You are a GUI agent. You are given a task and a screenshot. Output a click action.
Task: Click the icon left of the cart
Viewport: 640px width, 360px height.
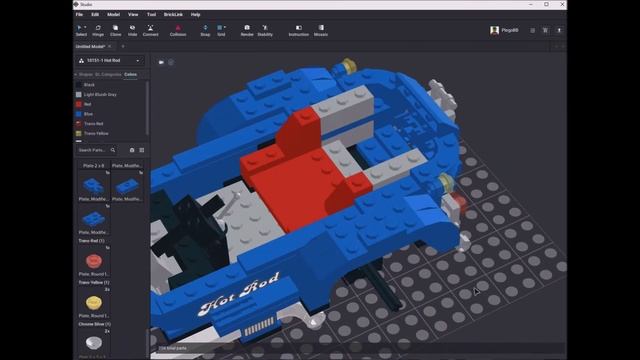(532, 30)
